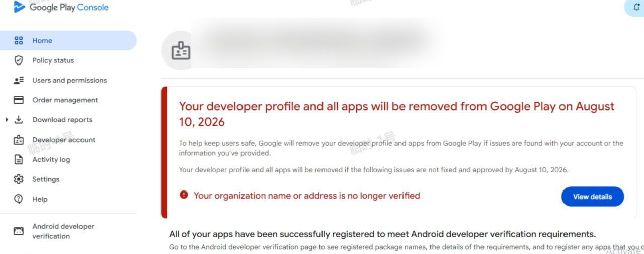Click 'Go to the Android developer verification page' text
644x254 pixels.
coord(407,247)
